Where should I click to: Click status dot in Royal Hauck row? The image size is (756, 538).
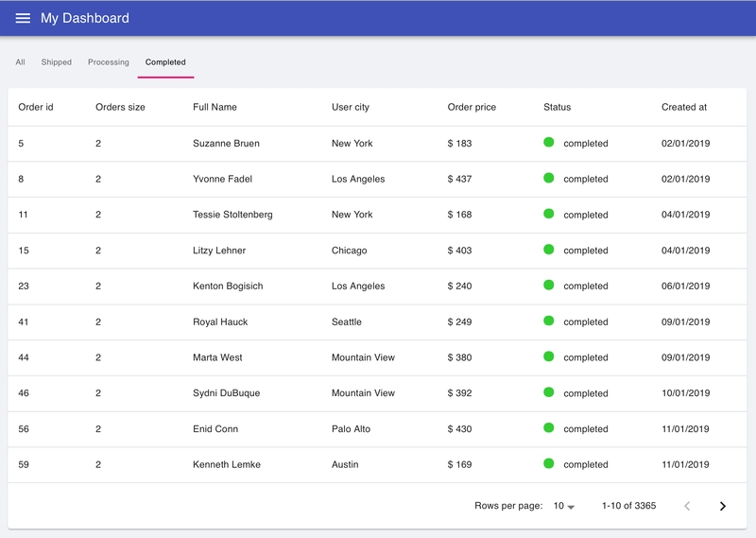tap(549, 321)
